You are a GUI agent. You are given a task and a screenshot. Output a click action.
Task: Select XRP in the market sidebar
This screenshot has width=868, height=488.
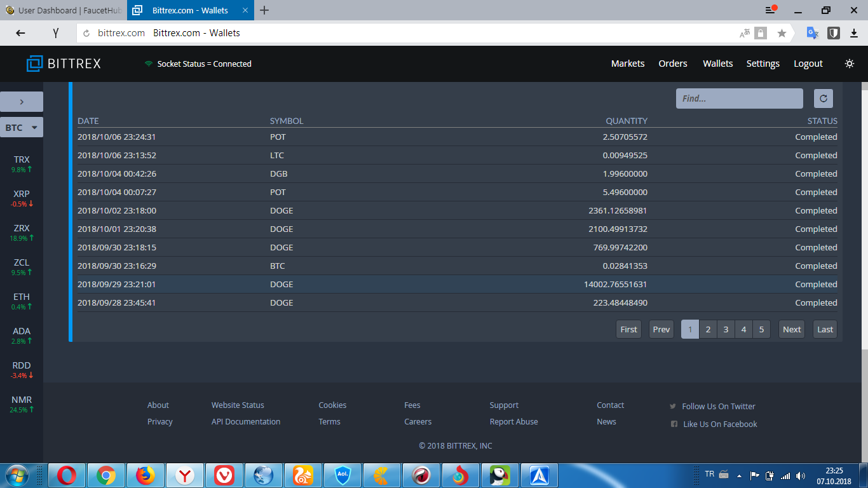[x=22, y=198]
